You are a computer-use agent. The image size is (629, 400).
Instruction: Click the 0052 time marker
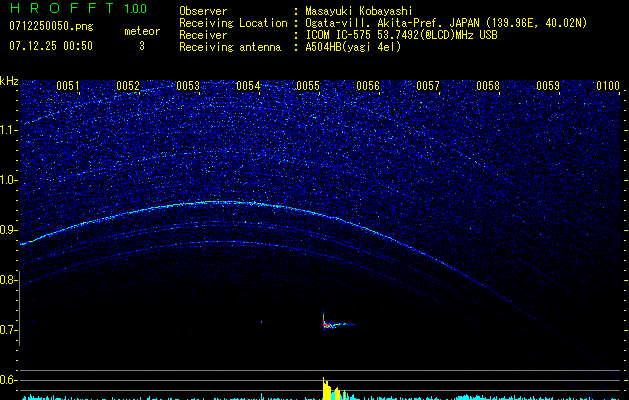128,86
